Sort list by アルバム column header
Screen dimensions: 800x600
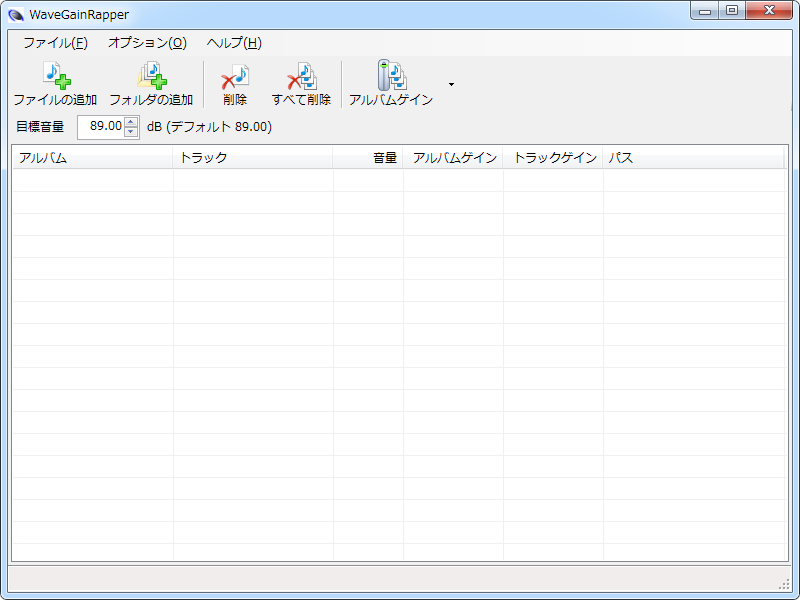[x=92, y=158]
